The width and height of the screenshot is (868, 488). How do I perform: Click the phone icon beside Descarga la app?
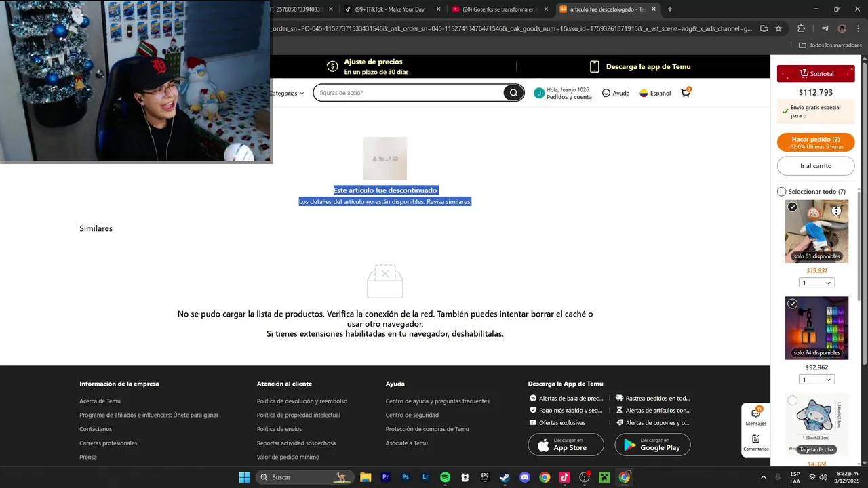(x=595, y=66)
